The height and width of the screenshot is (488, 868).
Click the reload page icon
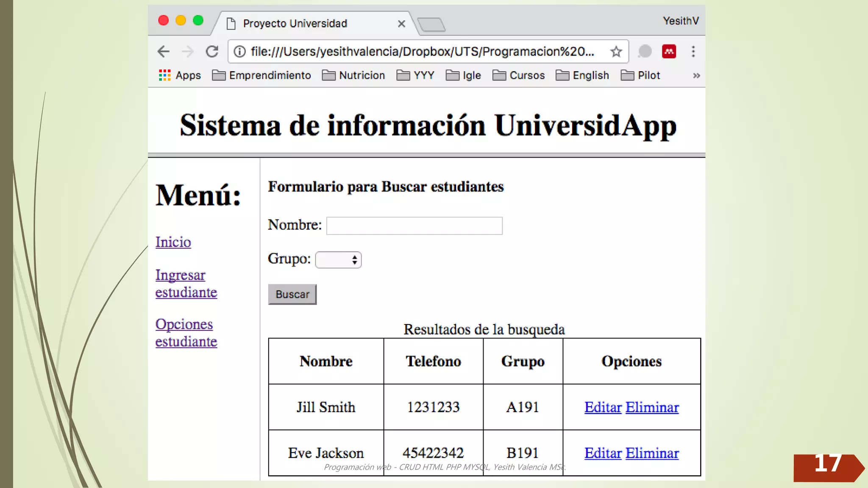point(212,52)
